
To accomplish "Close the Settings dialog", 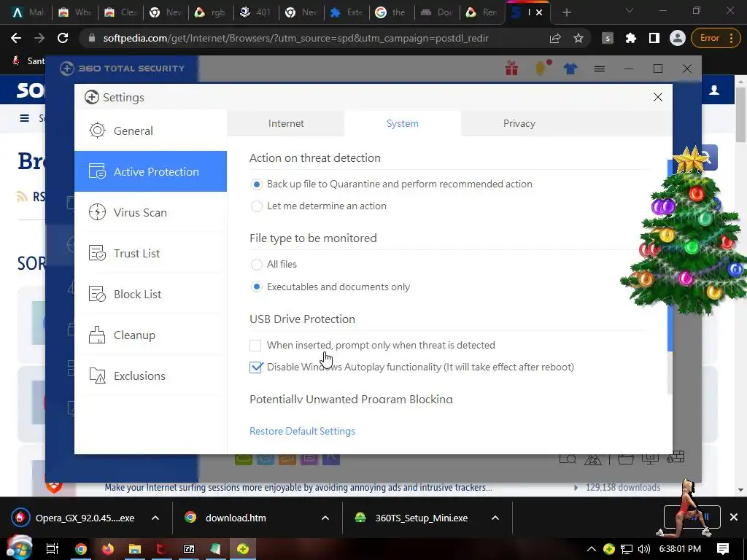I will click(658, 97).
